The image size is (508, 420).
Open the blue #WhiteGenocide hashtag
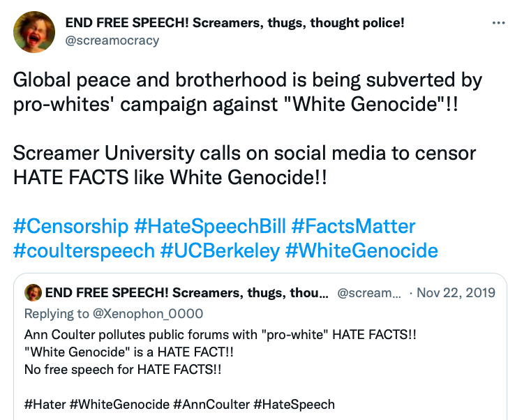click(361, 250)
